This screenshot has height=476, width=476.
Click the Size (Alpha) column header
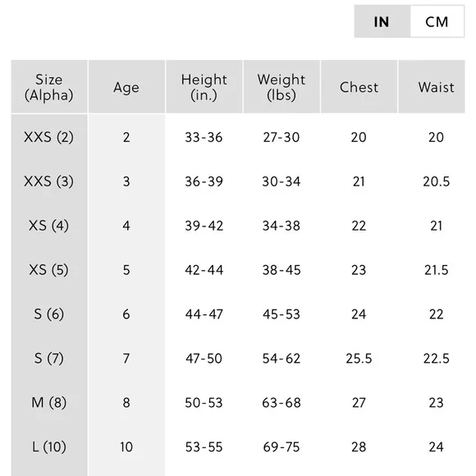[49, 87]
